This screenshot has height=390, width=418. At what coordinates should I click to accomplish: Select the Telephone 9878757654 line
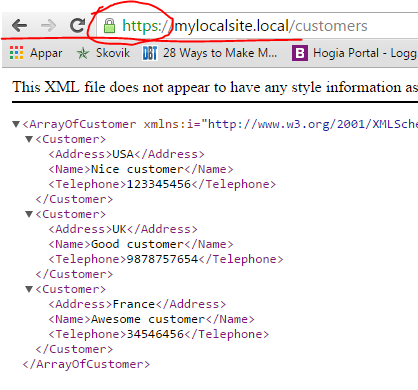(166, 259)
